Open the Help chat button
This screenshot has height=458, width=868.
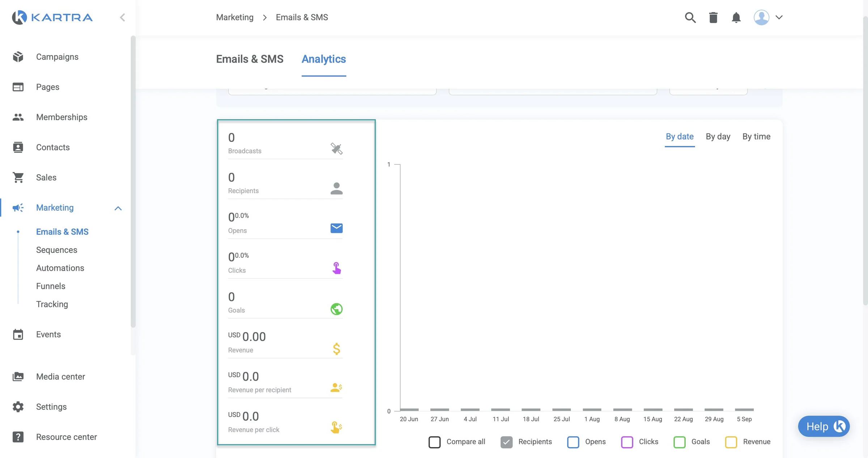click(824, 427)
